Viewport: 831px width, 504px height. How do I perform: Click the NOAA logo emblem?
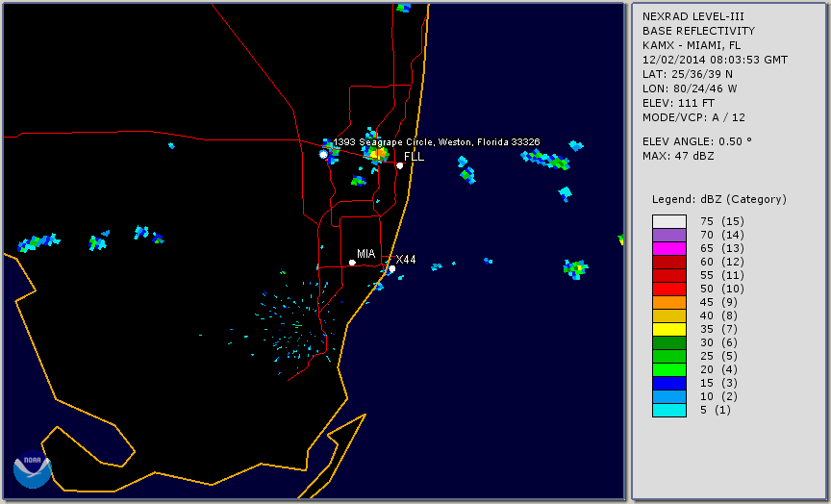coord(33,468)
